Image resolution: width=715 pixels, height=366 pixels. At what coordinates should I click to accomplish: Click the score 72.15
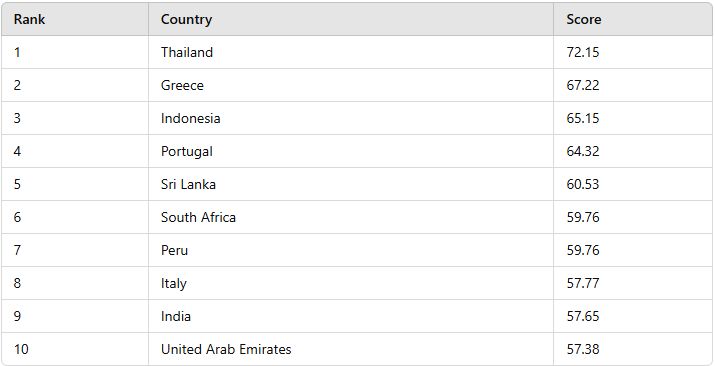pos(583,52)
